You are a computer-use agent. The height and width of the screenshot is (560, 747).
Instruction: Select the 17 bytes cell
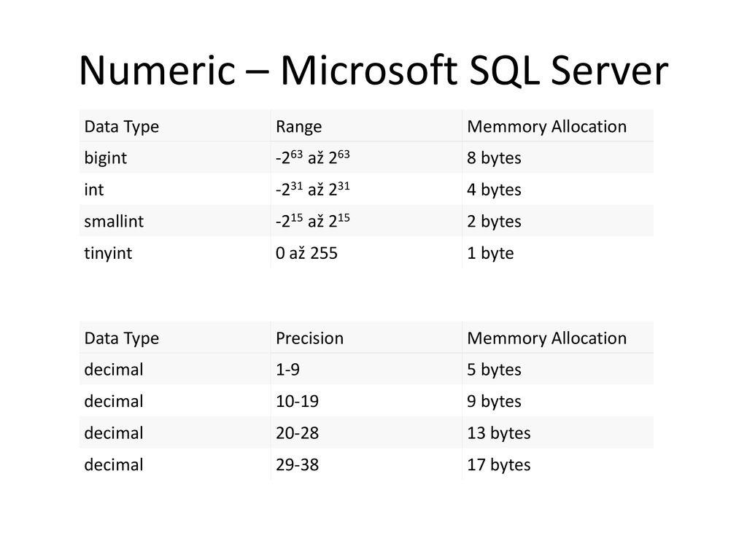click(499, 464)
